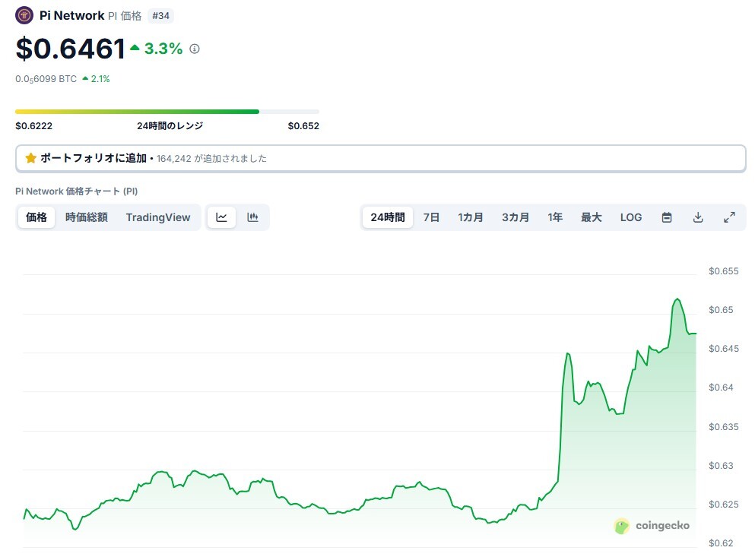The width and height of the screenshot is (755, 560).
Task: Click the 3.3% price change text
Action: coord(163,49)
